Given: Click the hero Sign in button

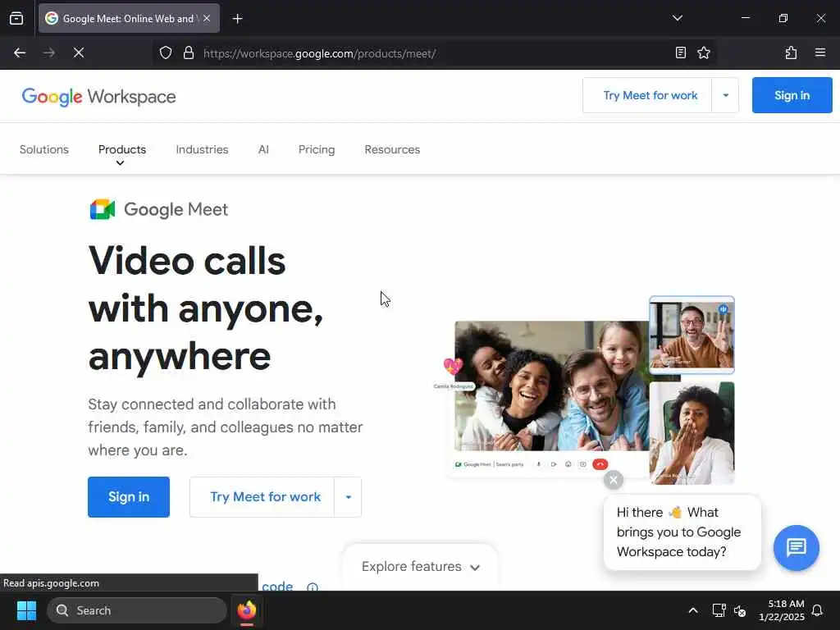Looking at the screenshot, I should click(129, 497).
